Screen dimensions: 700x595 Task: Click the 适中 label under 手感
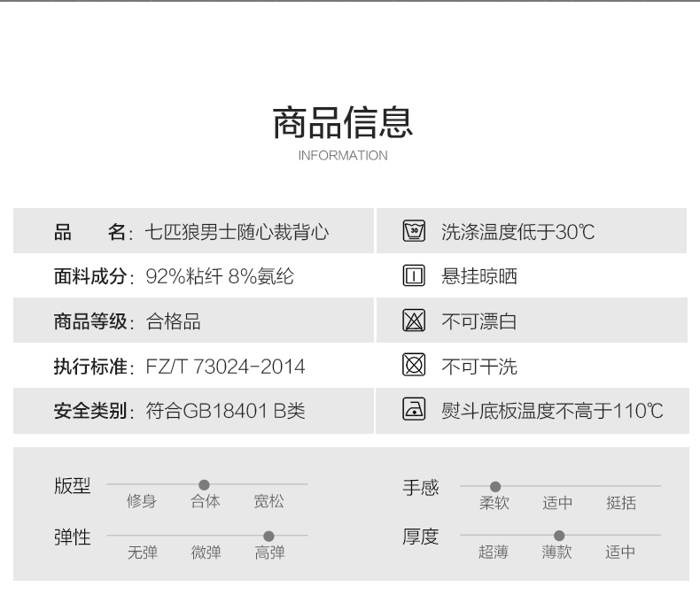tap(557, 503)
